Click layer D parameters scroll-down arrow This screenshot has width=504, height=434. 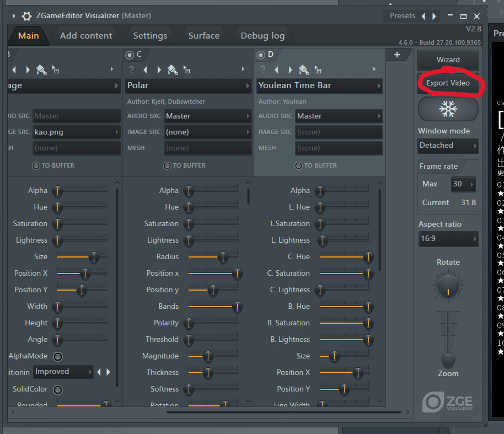tap(379, 401)
